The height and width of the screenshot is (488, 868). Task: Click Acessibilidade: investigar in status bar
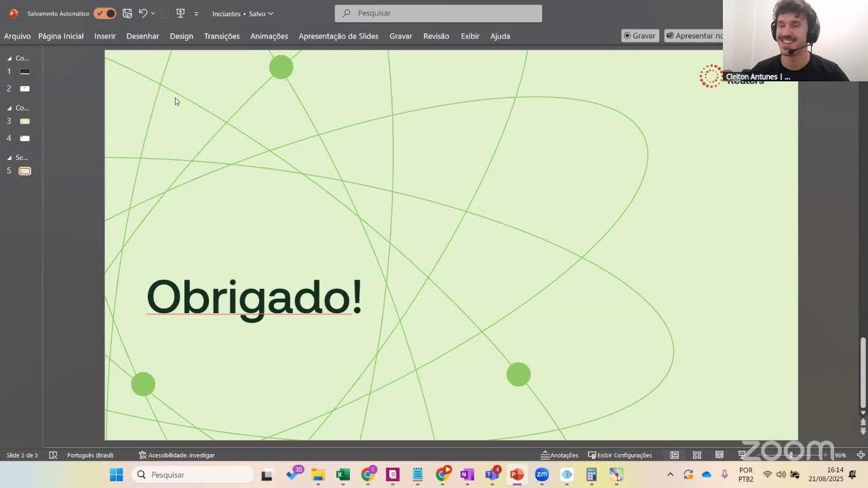(x=176, y=455)
